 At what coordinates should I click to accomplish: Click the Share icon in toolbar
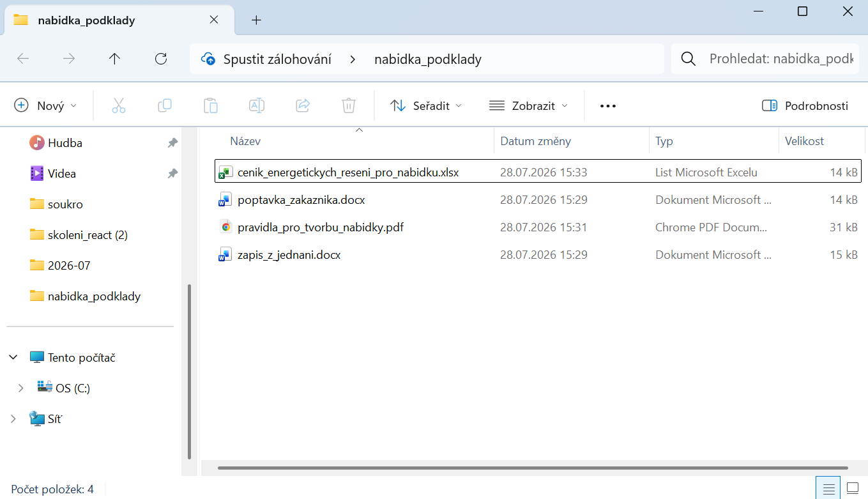[x=303, y=105]
